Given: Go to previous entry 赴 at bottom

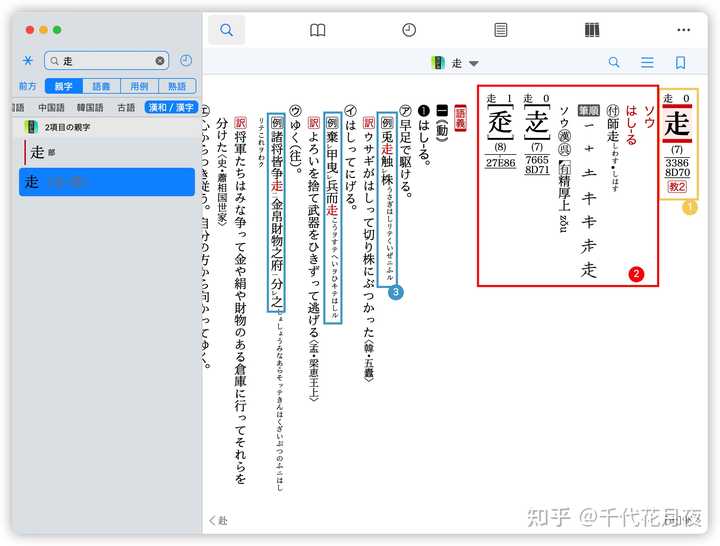Looking at the screenshot, I should pyautogui.click(x=219, y=520).
